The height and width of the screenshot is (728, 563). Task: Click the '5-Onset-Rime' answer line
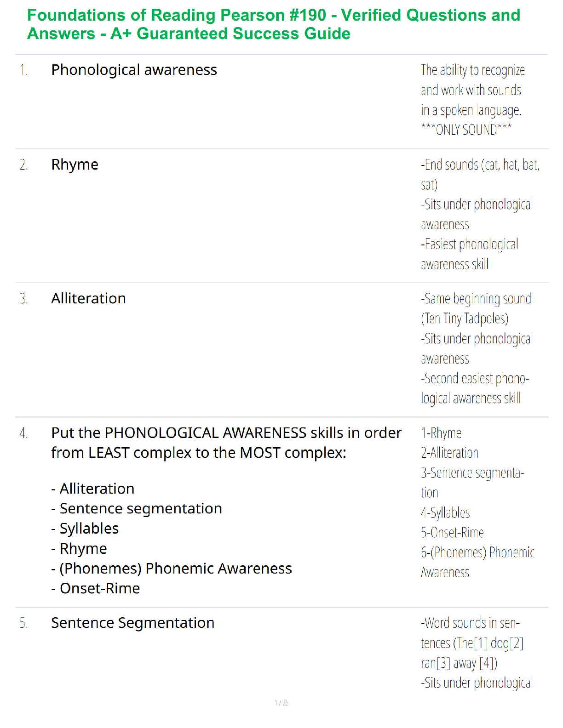(452, 532)
